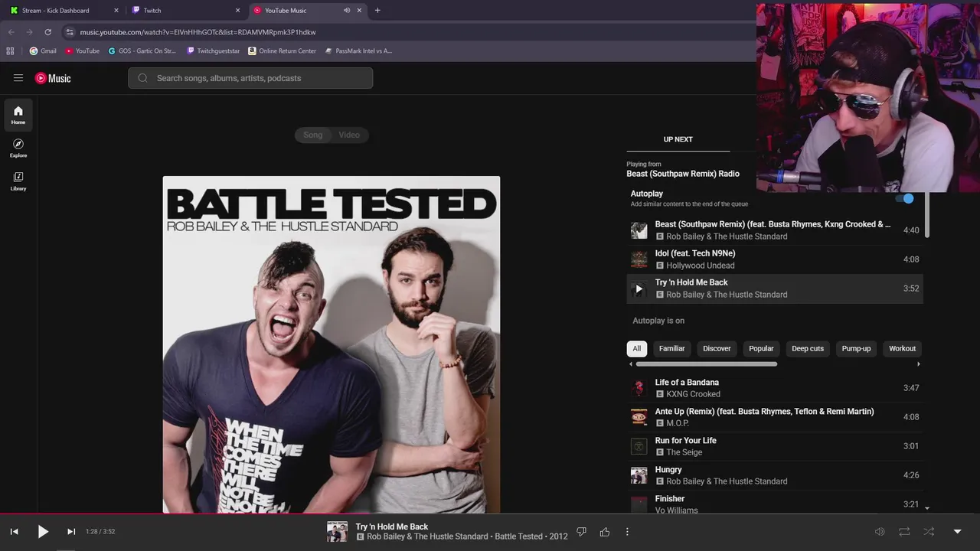
Task: Select the Popular filter chip
Action: 761,348
